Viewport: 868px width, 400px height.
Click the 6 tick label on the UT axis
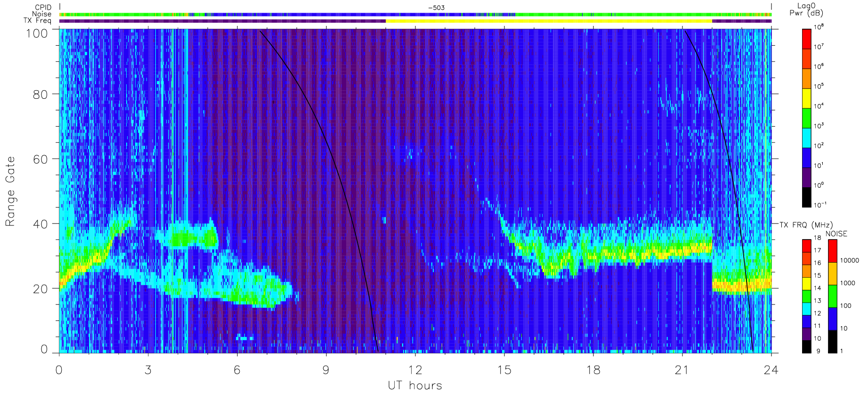(237, 370)
